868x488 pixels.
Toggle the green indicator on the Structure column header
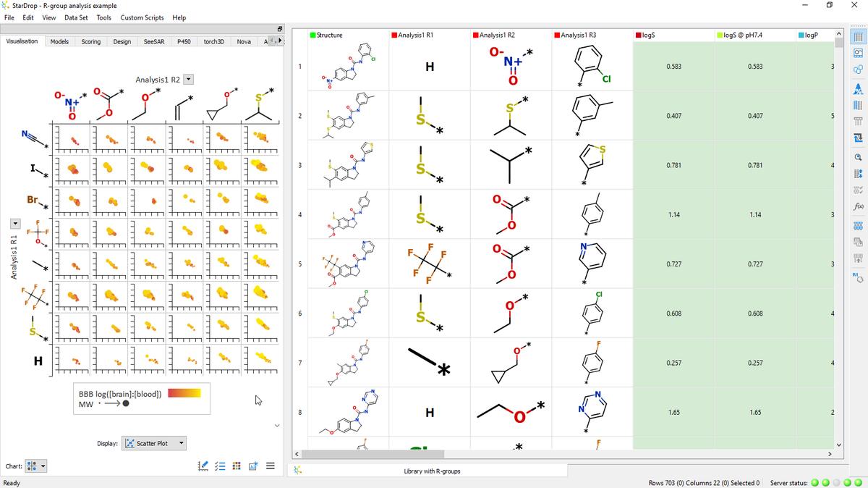pyautogui.click(x=314, y=35)
